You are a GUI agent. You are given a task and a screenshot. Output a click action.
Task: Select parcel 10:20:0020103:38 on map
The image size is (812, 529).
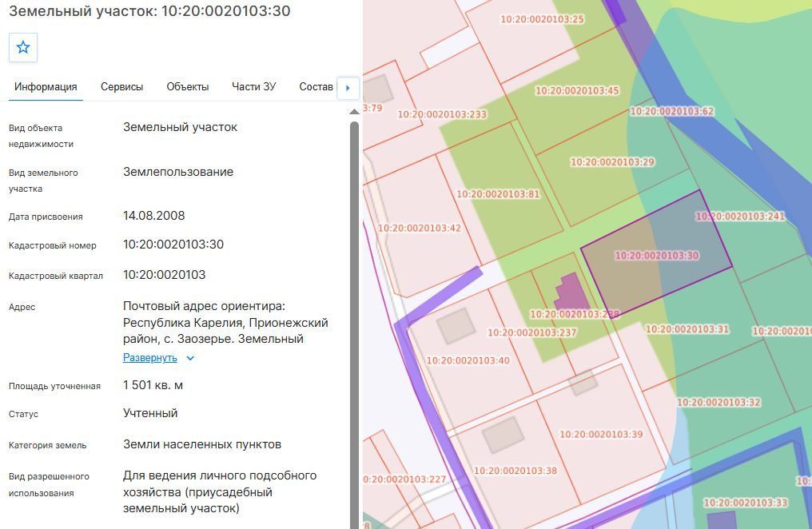(515, 471)
